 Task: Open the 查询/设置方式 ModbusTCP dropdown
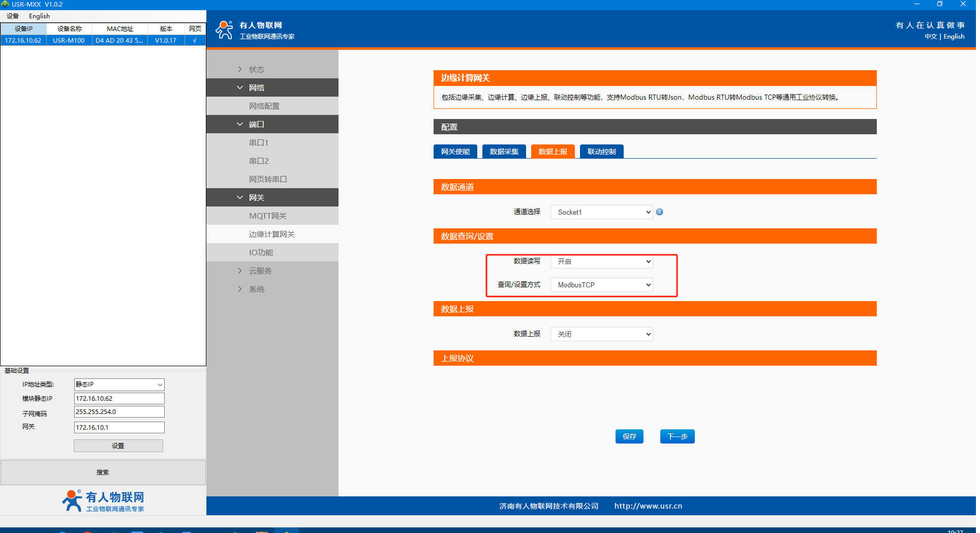tap(601, 285)
